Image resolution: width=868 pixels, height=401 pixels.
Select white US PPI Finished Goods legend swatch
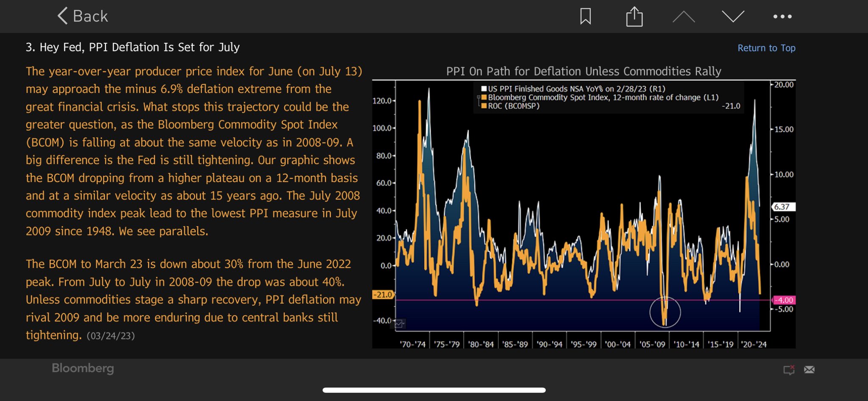(484, 89)
